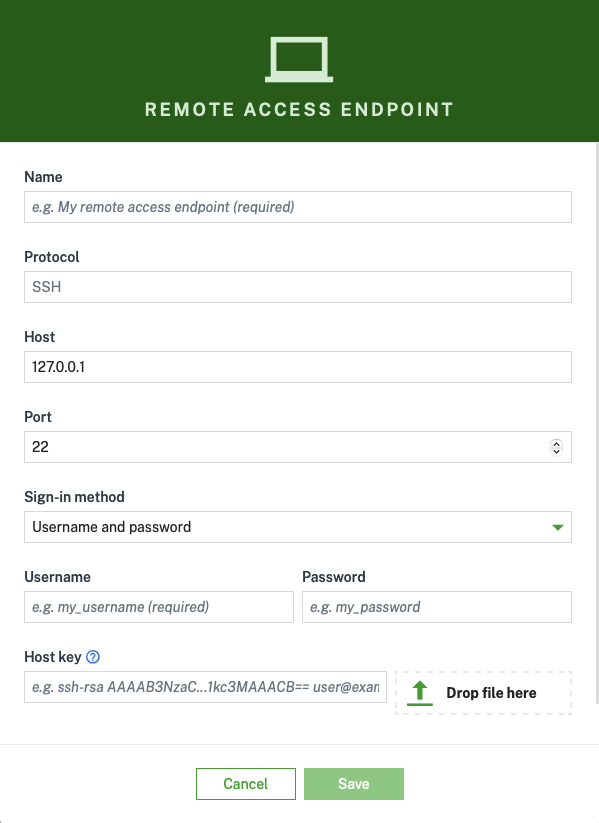Click the Name input field
The height and width of the screenshot is (823, 599).
pyautogui.click(x=297, y=207)
